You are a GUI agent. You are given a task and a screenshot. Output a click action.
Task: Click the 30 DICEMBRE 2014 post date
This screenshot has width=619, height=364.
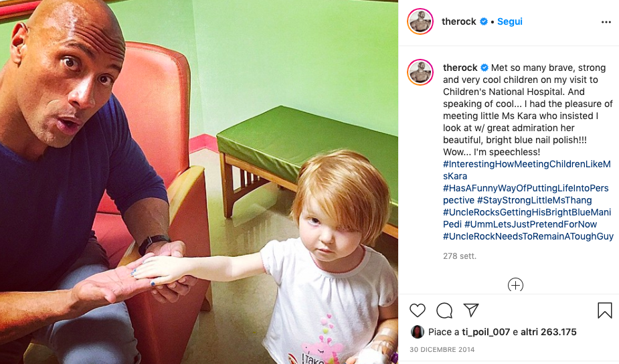click(442, 350)
